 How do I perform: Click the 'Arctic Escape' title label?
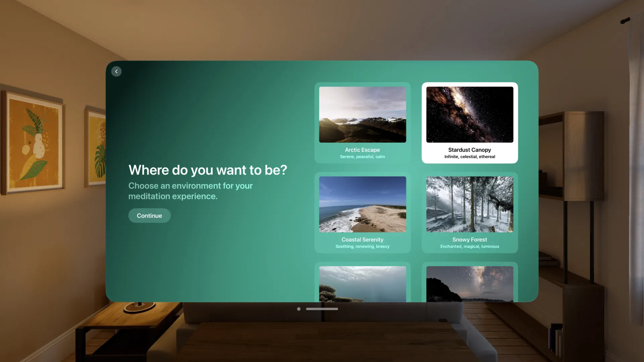(362, 150)
